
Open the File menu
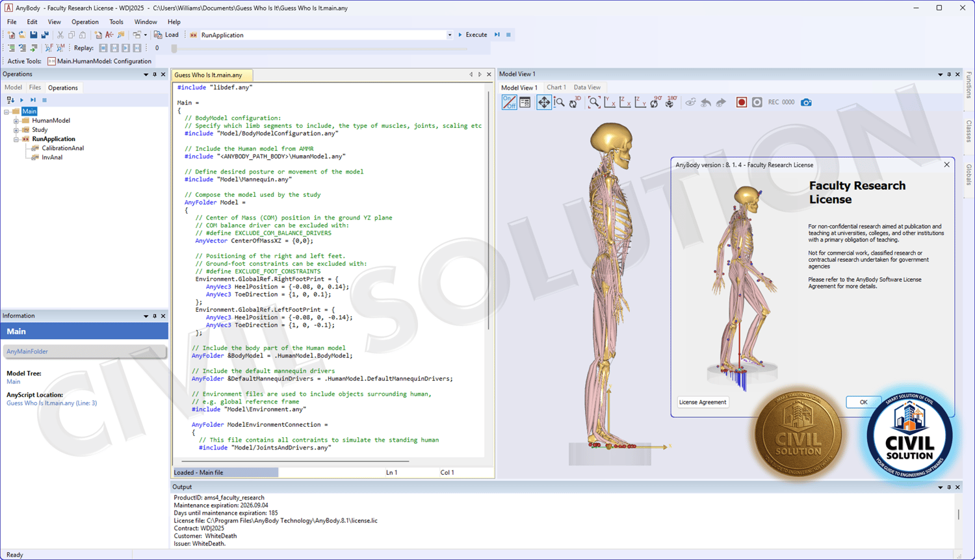12,22
